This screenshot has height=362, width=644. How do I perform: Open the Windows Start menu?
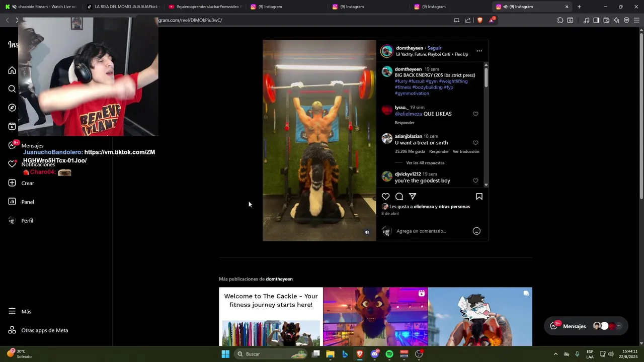point(225,354)
